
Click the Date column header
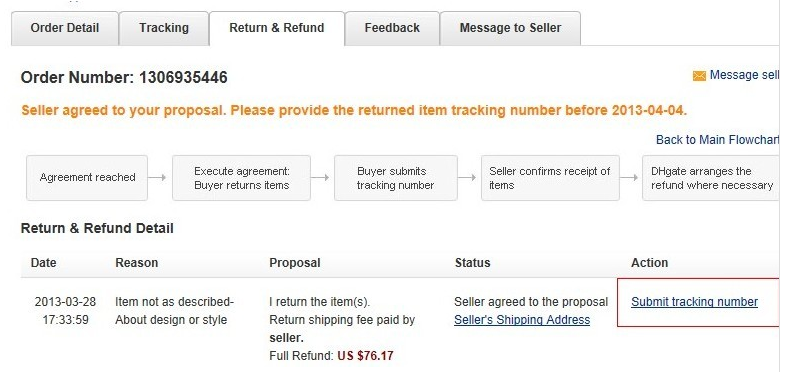(44, 263)
